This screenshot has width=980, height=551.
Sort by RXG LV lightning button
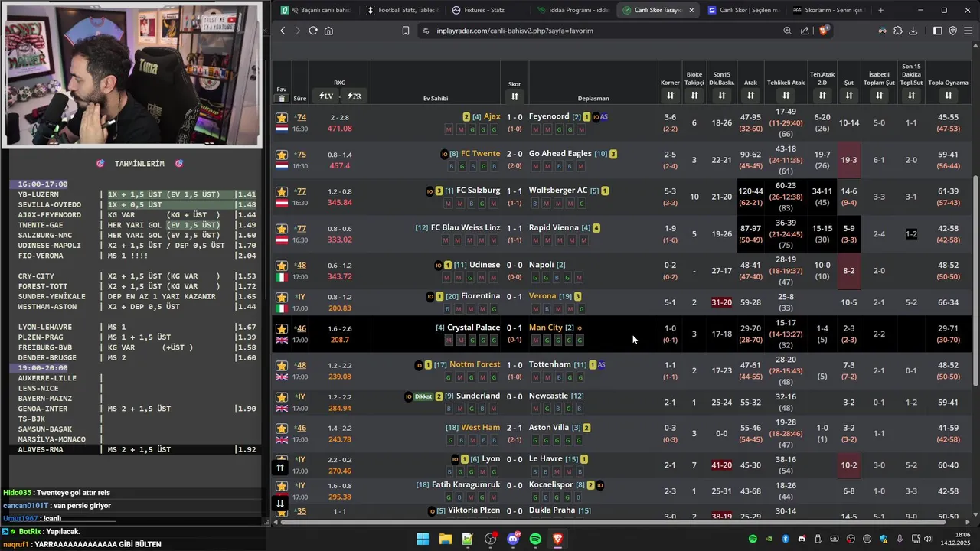pyautogui.click(x=326, y=96)
